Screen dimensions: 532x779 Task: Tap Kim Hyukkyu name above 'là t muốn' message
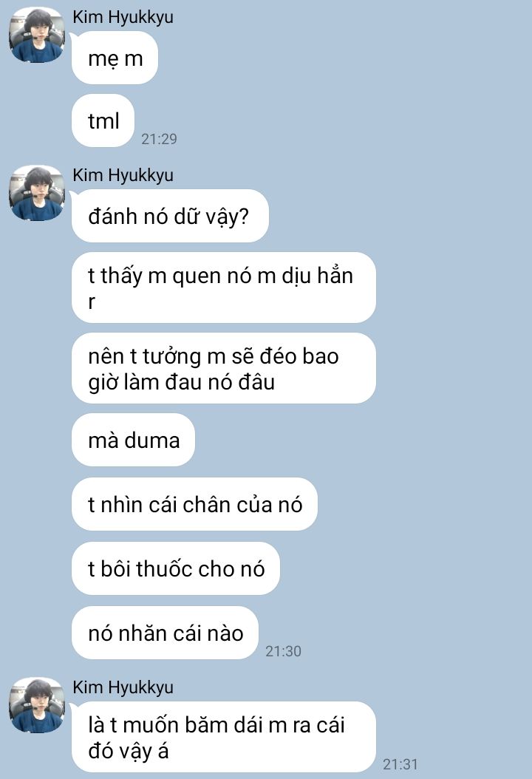[123, 687]
